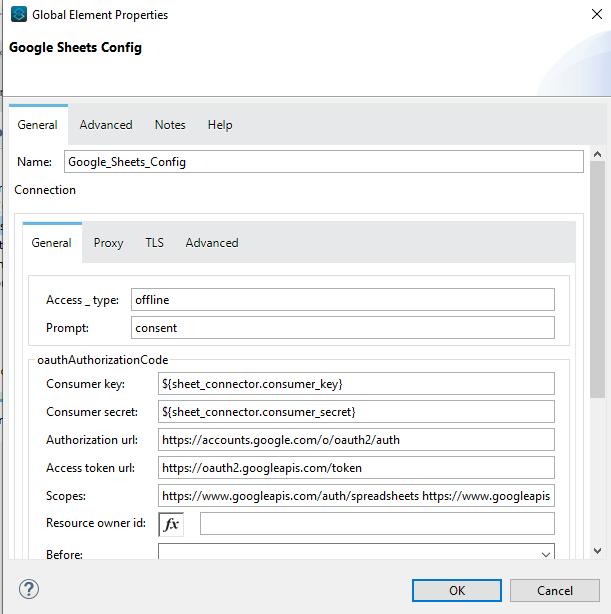Viewport: 611px width, 614px height.
Task: Click the Cancel button
Action: point(555,590)
